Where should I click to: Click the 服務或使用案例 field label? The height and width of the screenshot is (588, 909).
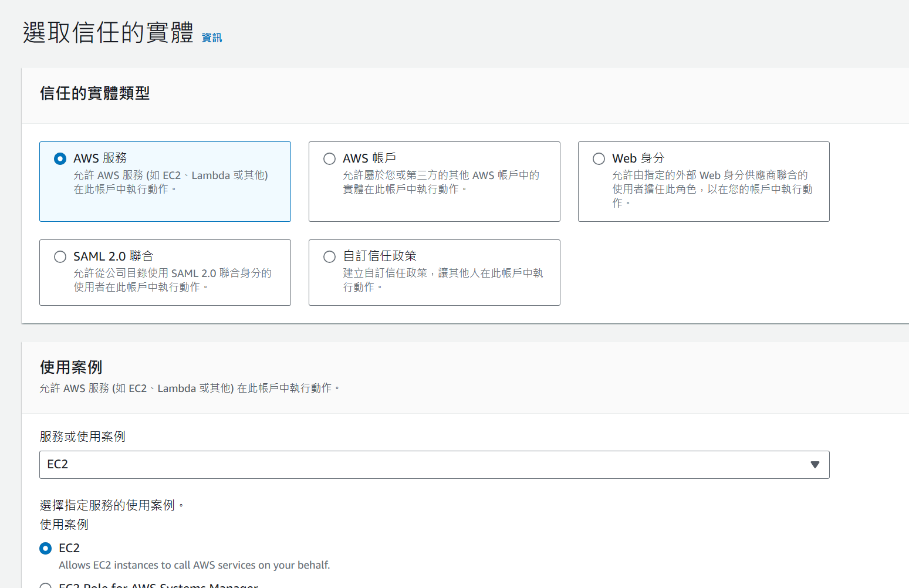point(82,437)
